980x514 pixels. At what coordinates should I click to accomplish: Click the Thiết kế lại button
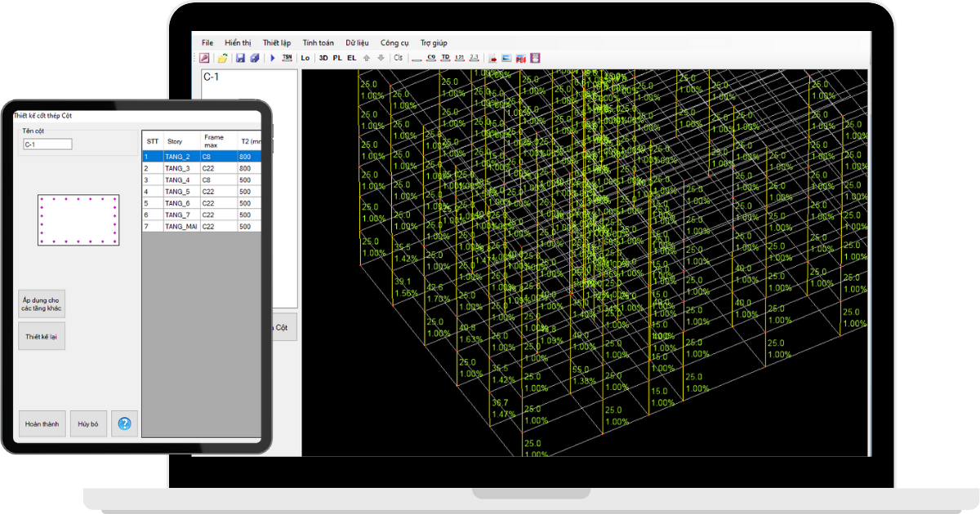[42, 336]
